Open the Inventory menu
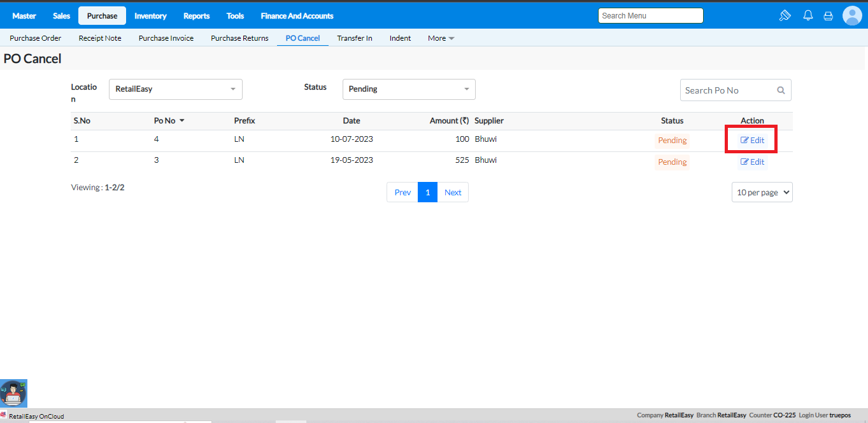The height and width of the screenshot is (423, 868). 150,16
